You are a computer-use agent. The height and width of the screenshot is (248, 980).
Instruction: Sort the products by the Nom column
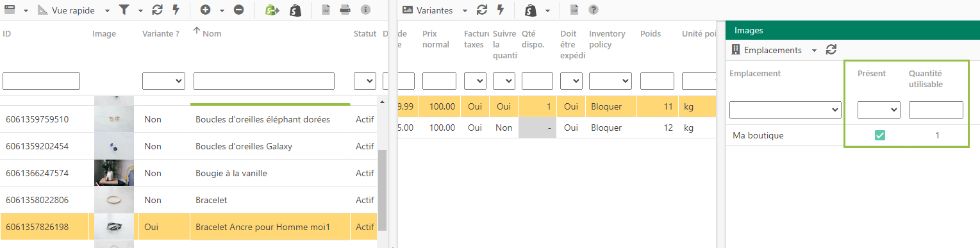[x=212, y=33]
